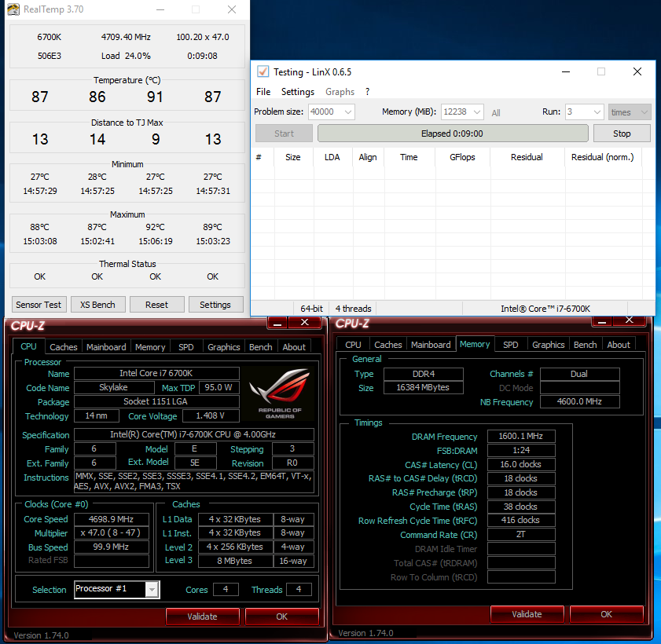Viewport: 661px width, 644px height.
Task: Click the 4709.40 MHz reading in RealTemp
Action: click(126, 37)
